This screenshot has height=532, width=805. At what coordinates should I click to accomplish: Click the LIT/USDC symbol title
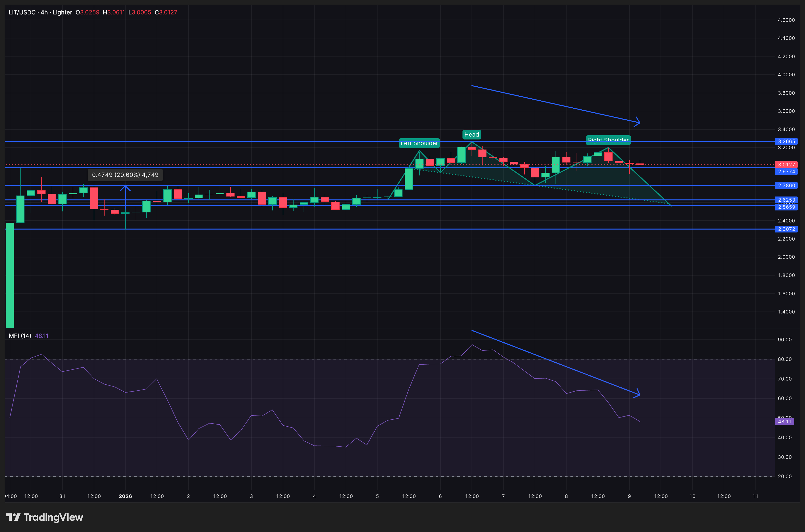click(22, 12)
